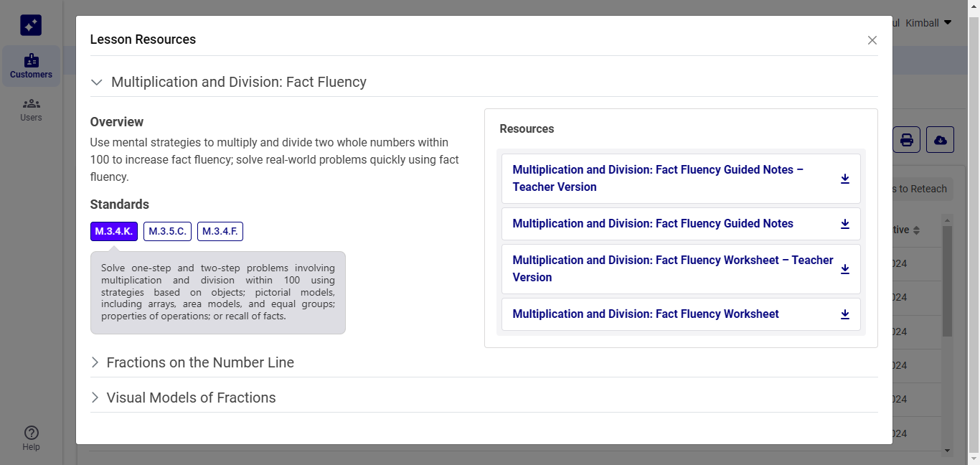This screenshot has width=980, height=465.
Task: Select the M.3.5.C. standard chip
Action: 167,231
